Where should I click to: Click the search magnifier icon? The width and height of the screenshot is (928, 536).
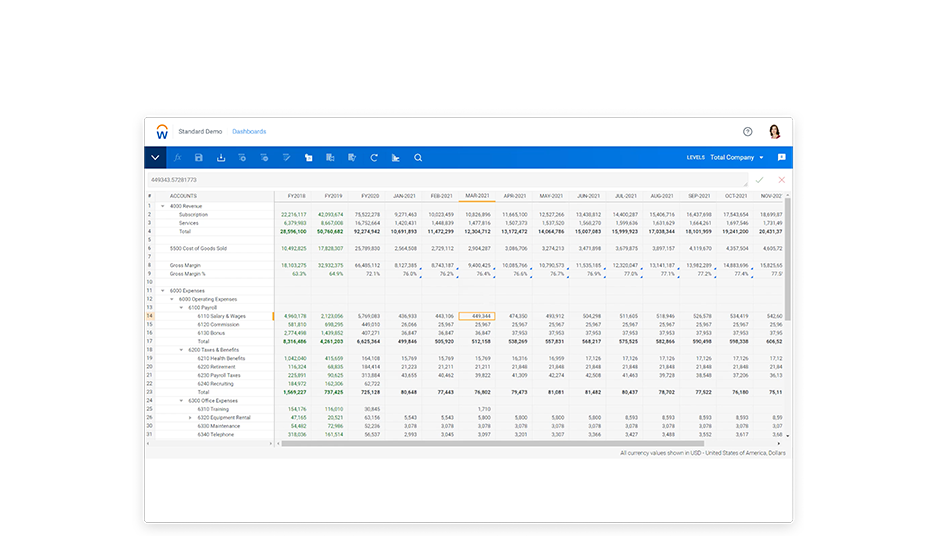point(418,158)
